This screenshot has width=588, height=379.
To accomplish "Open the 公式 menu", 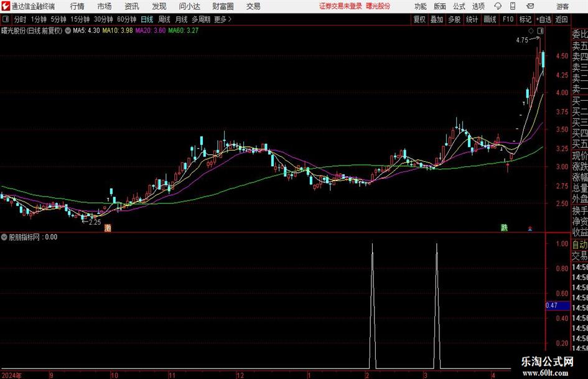I will coord(459,6).
